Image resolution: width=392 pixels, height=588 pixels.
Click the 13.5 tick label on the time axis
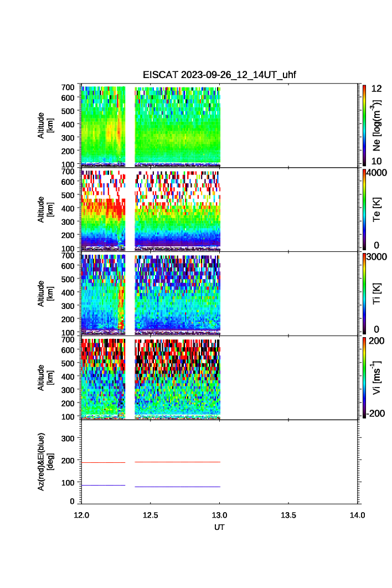pyautogui.click(x=288, y=515)
